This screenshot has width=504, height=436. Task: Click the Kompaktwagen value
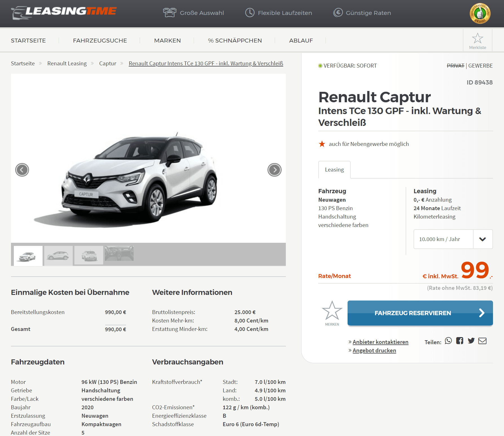(x=101, y=424)
